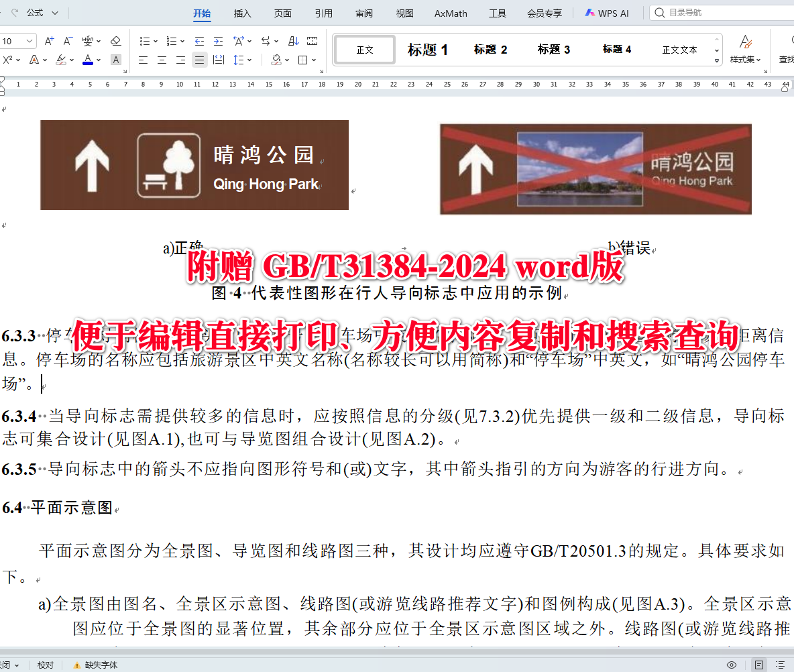Click the 校对 proofread button

tap(45, 665)
